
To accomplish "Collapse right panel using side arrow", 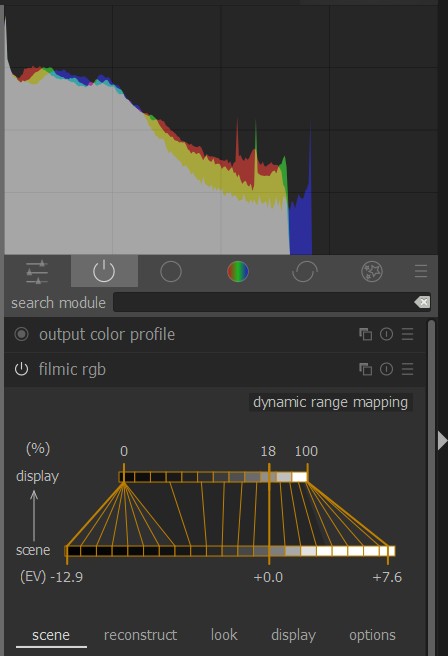I will [x=443, y=441].
